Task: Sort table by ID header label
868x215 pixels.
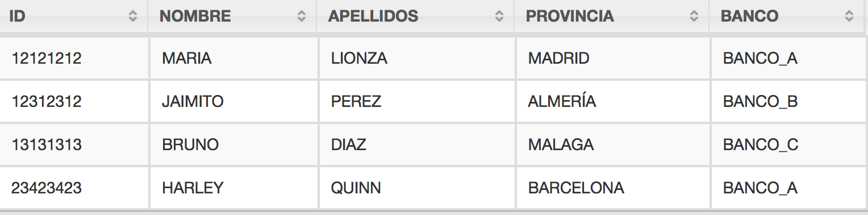Action: pos(17,16)
